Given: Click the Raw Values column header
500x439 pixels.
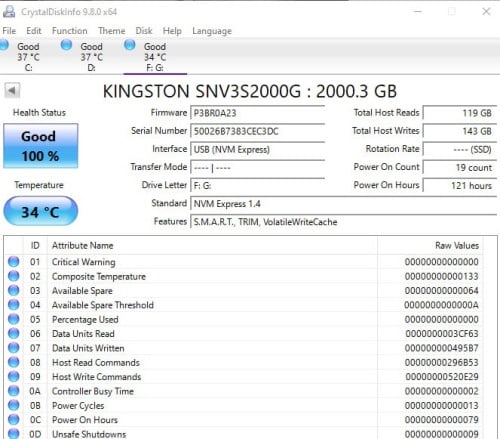Looking at the screenshot, I should (430, 246).
